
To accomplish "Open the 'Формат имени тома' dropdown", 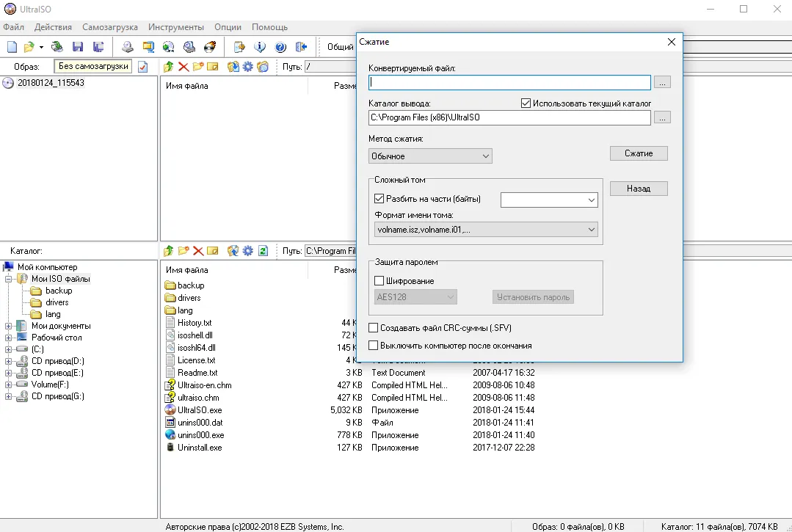I will [486, 230].
